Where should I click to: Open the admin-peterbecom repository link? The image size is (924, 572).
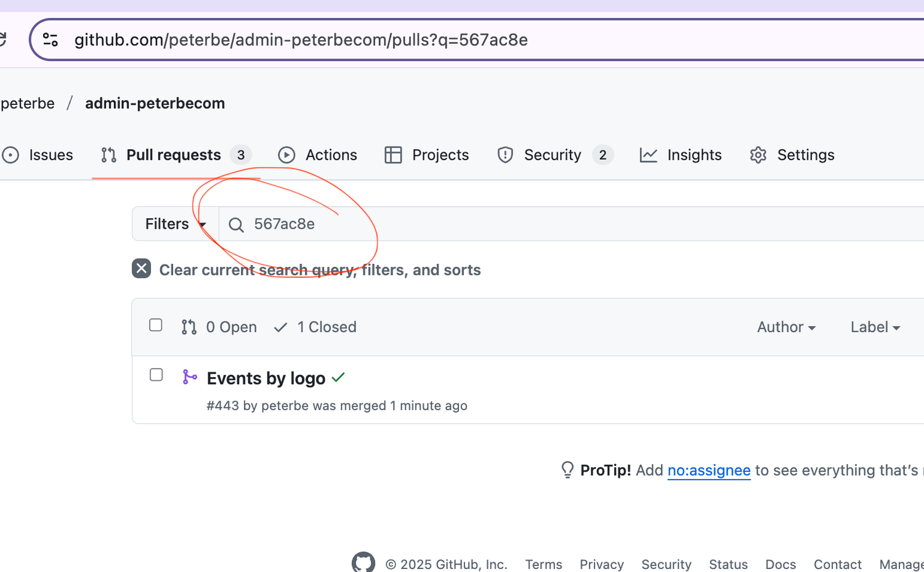(155, 104)
